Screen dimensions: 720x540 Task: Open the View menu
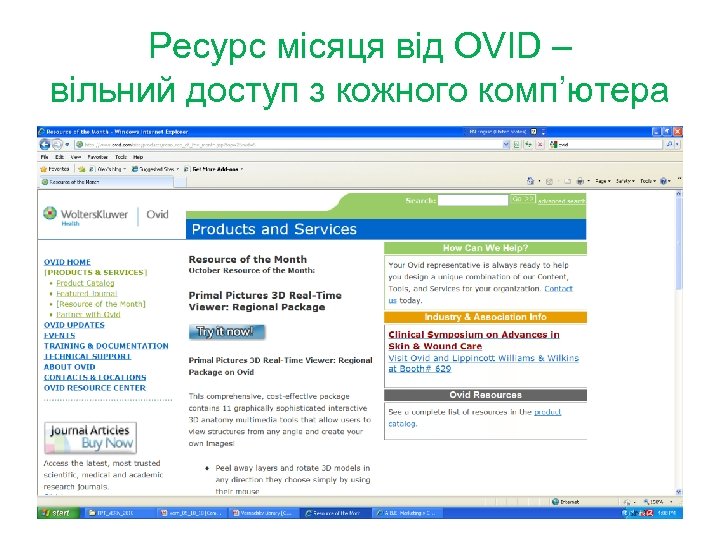coord(76,157)
